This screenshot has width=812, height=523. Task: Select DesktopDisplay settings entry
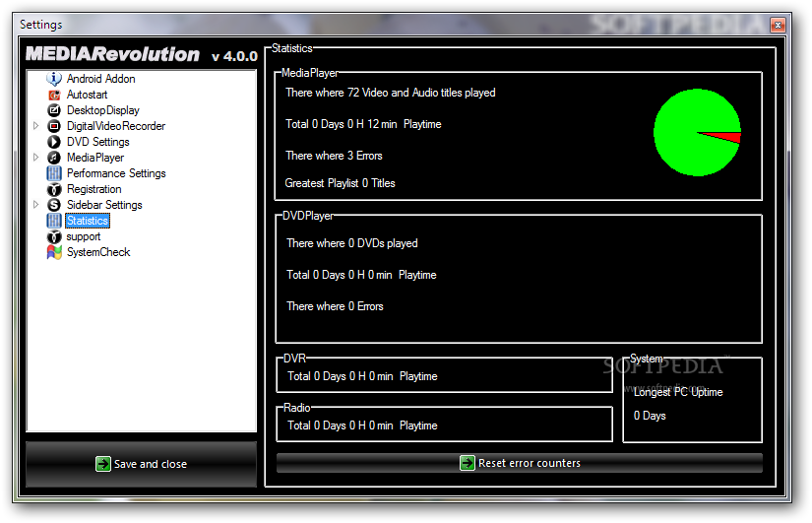click(103, 110)
